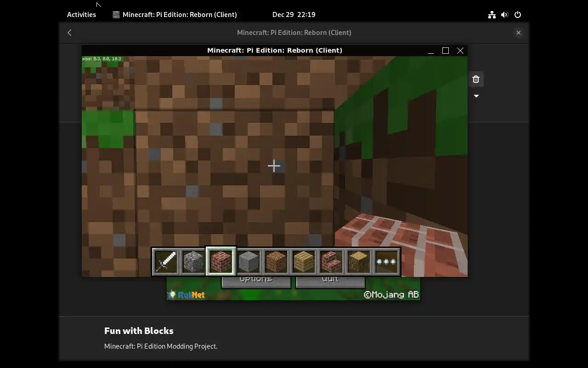Click the position coordinates readout

pos(102,59)
